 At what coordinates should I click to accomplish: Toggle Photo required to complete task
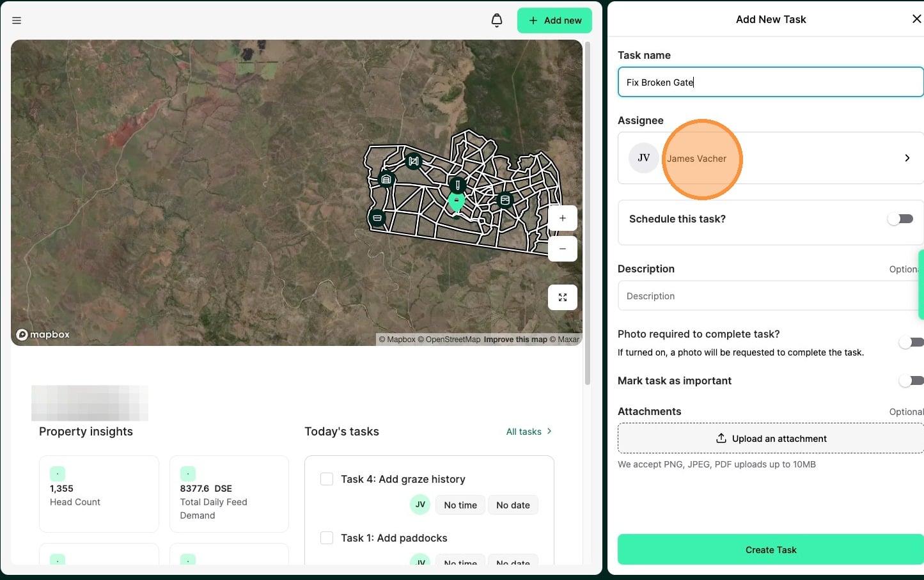click(x=911, y=342)
